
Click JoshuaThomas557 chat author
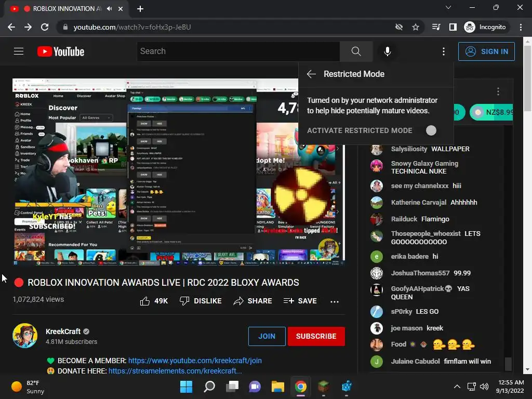click(x=420, y=273)
